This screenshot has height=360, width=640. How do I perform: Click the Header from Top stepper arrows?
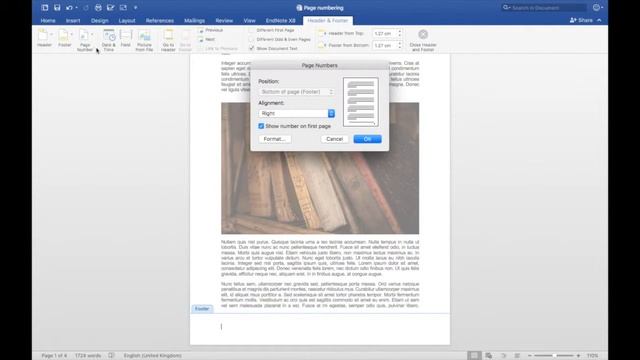pyautogui.click(x=400, y=33)
